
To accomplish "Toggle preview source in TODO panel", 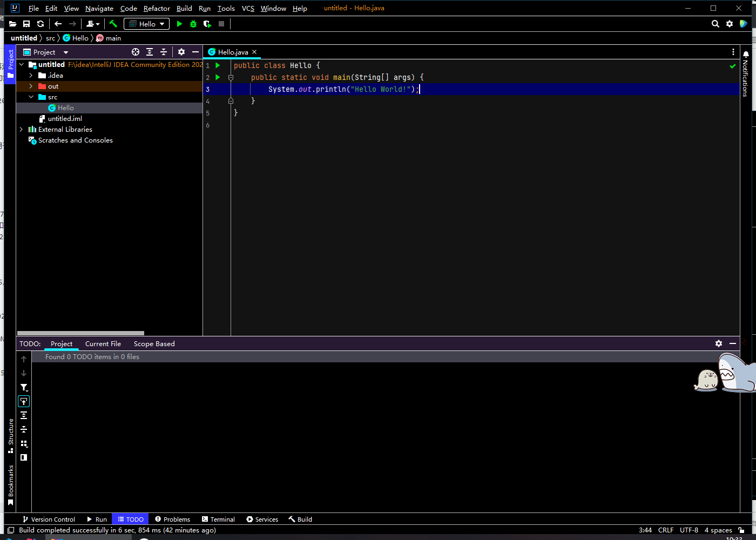I will coord(24,457).
